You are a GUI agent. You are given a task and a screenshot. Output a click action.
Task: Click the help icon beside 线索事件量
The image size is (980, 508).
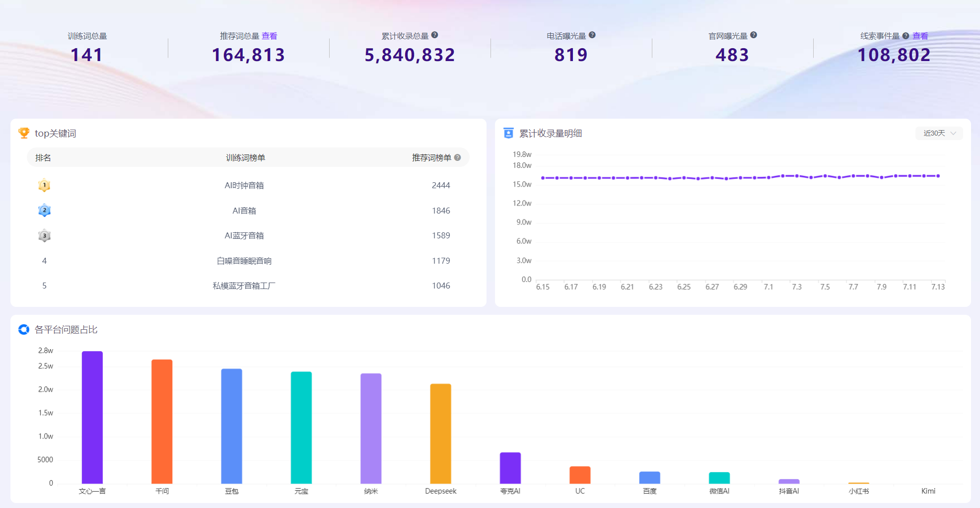point(906,36)
